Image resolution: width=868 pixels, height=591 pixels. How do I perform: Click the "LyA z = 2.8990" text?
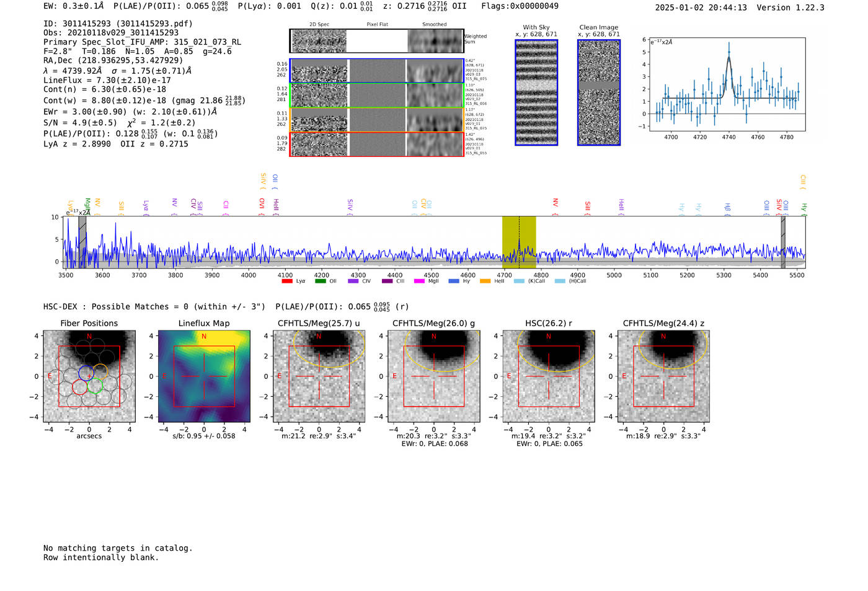pos(77,144)
